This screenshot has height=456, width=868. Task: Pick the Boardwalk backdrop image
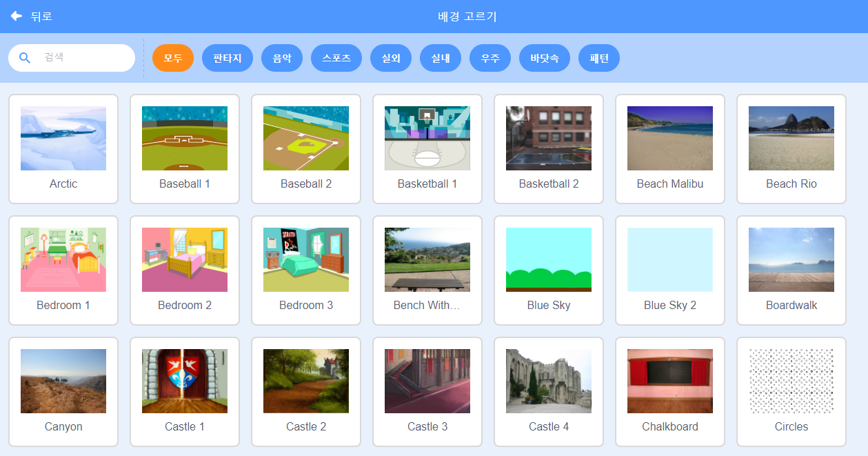tap(791, 259)
